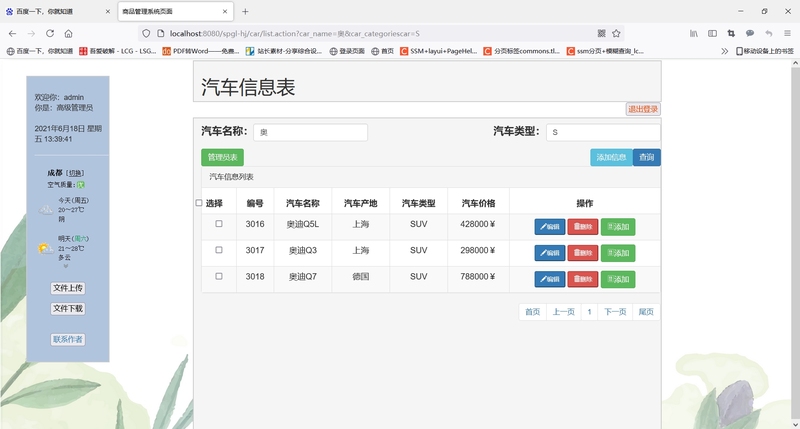Open a new browser tab with plus icon
This screenshot has height=429, width=800.
(x=245, y=11)
